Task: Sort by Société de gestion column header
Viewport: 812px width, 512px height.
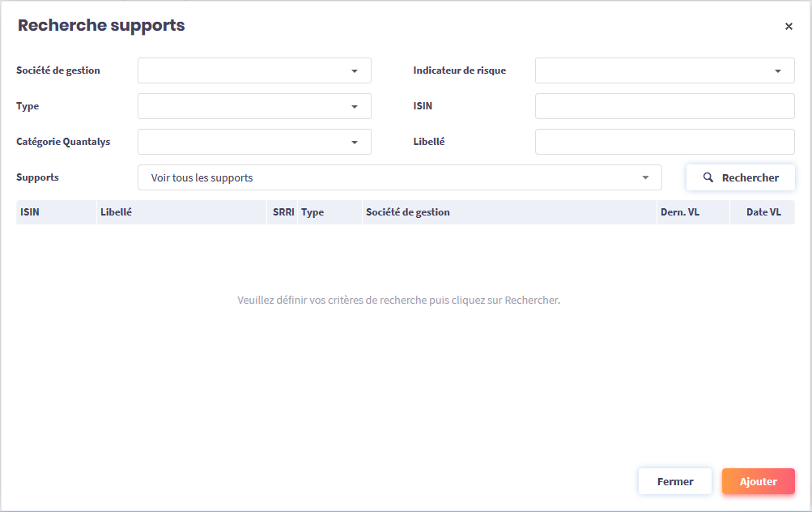Action: (x=408, y=212)
